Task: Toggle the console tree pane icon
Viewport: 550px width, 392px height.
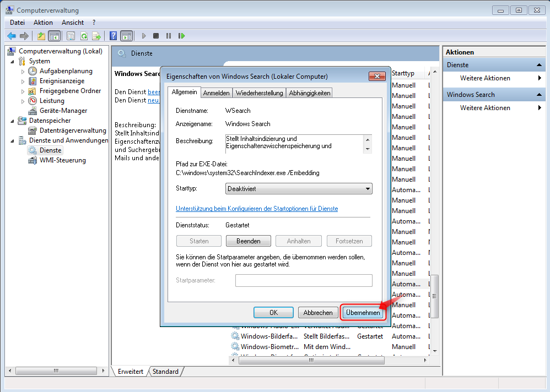Action: click(54, 35)
